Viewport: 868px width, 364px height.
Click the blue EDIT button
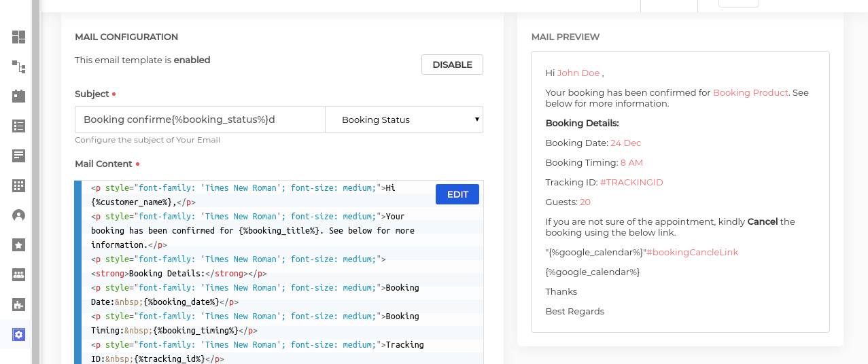(457, 194)
